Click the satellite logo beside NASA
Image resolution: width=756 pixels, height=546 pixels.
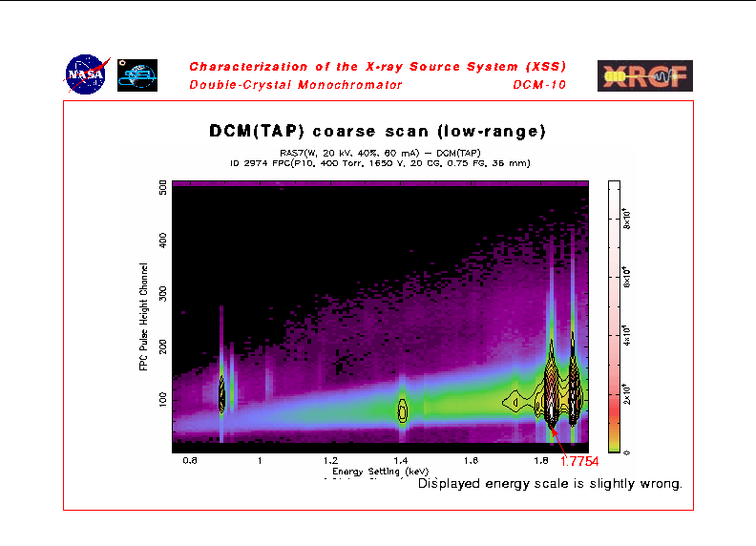click(137, 75)
